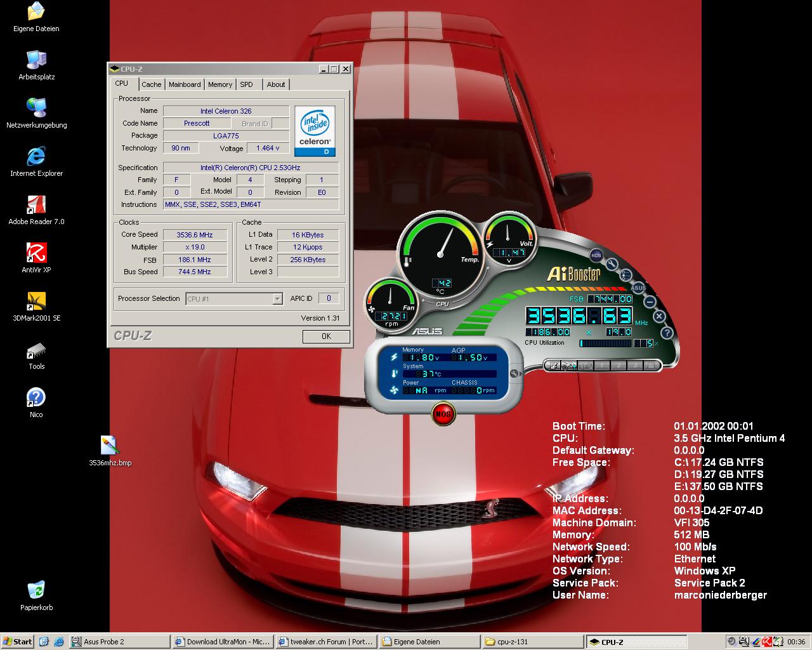Screen dimensions: 812x650
Task: Click the blue NOS button in AI Booster
Action: click(x=596, y=255)
